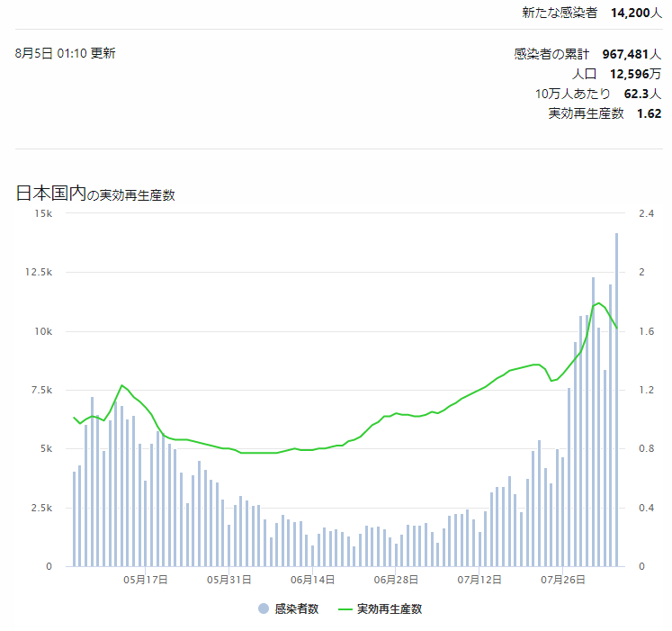Toggle the 感染者数 legend item

tap(289, 608)
